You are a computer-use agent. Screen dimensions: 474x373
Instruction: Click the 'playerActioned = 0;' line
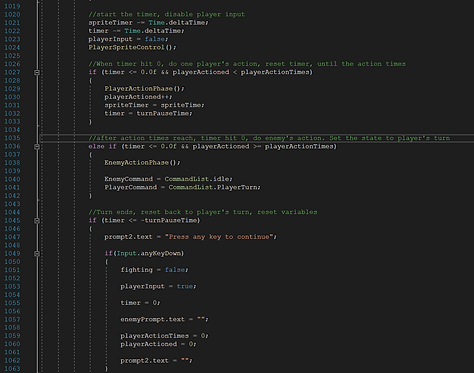coord(158,344)
